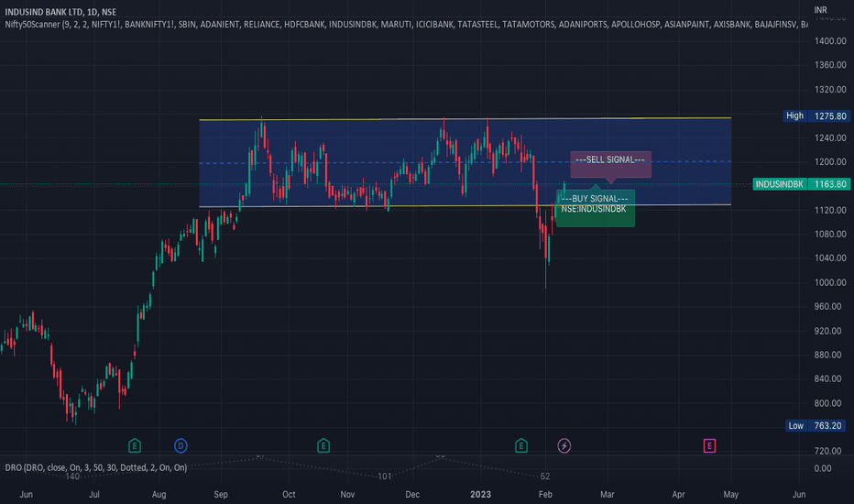Click the Mar label on time axis
This screenshot has height=504, width=854.
tap(608, 494)
